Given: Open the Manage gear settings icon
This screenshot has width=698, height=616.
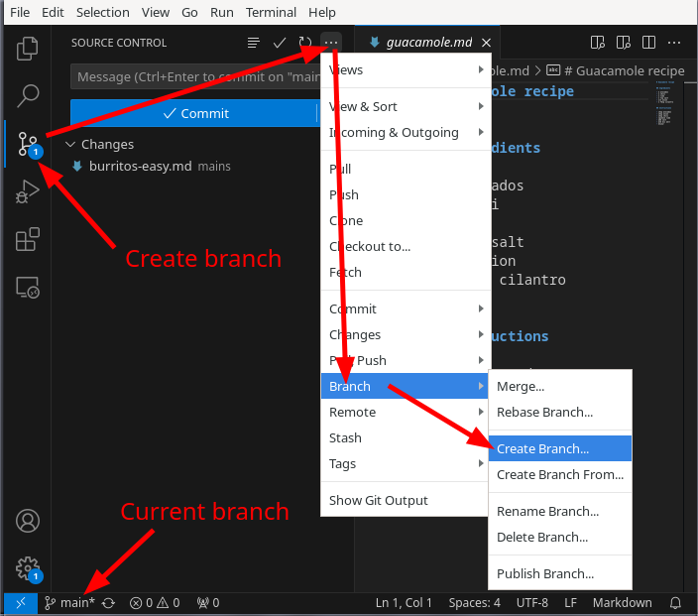Looking at the screenshot, I should 27,568.
